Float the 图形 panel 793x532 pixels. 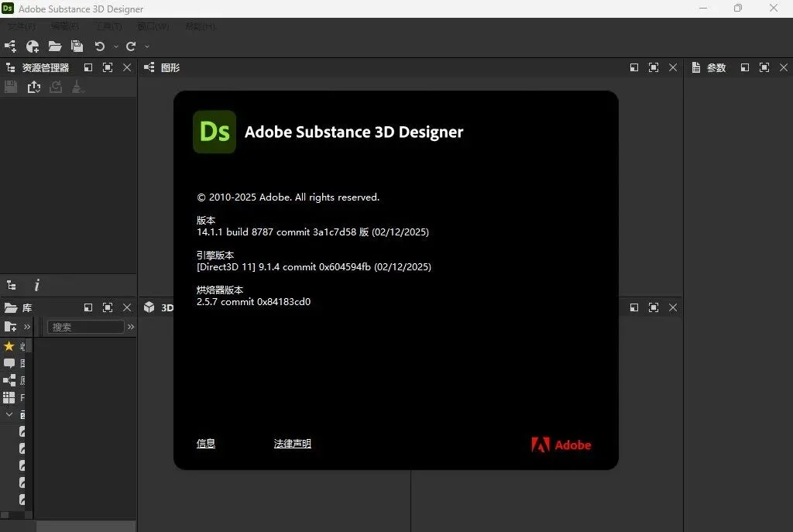coord(634,67)
